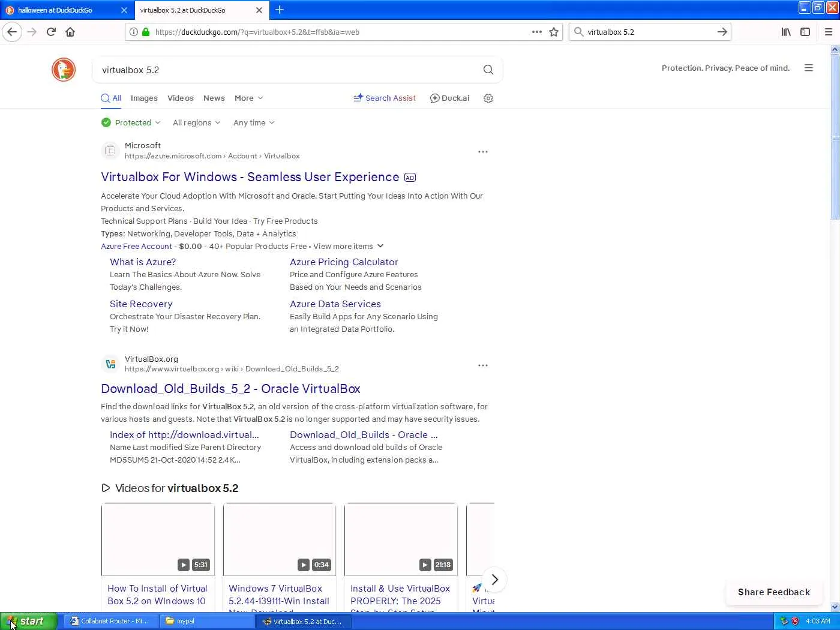Screen dimensions: 840x630
Task: Open Virtualbox For Windows ad link
Action: pyautogui.click(x=250, y=177)
